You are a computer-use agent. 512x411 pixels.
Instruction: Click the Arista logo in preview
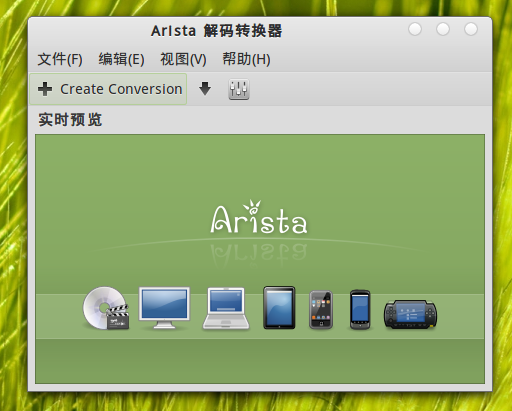point(259,217)
